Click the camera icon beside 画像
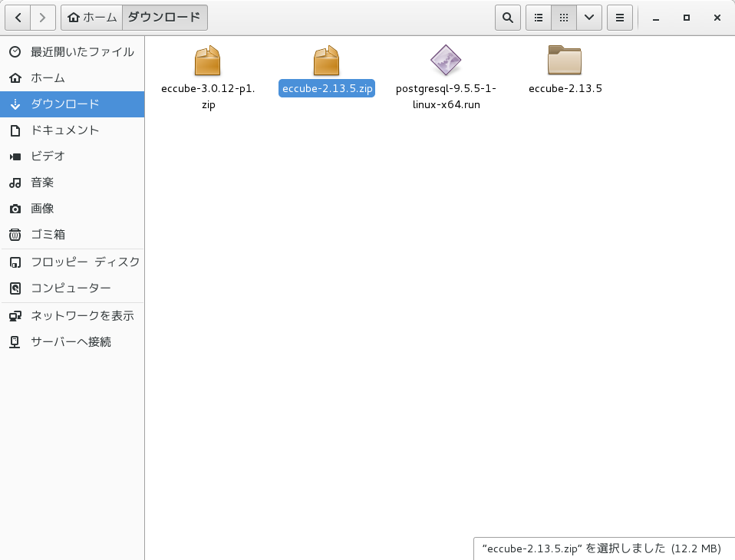Screen dimensions: 735x560 (x=15, y=209)
